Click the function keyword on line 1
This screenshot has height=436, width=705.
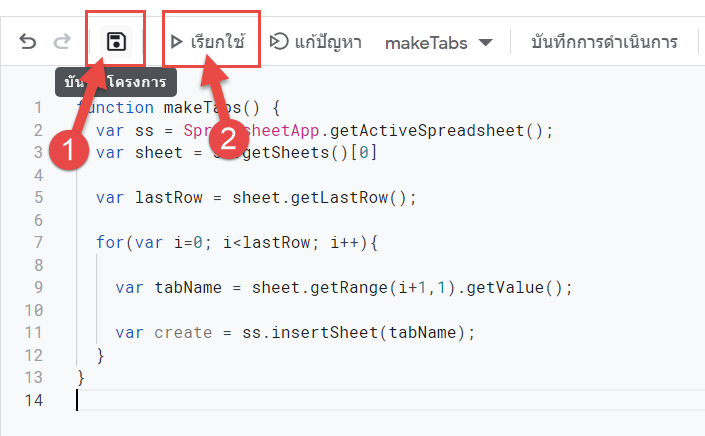115,107
